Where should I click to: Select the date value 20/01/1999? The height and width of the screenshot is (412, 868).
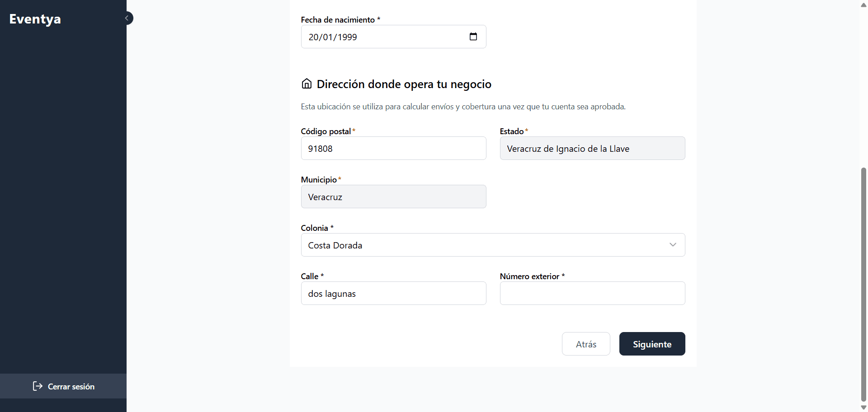332,37
